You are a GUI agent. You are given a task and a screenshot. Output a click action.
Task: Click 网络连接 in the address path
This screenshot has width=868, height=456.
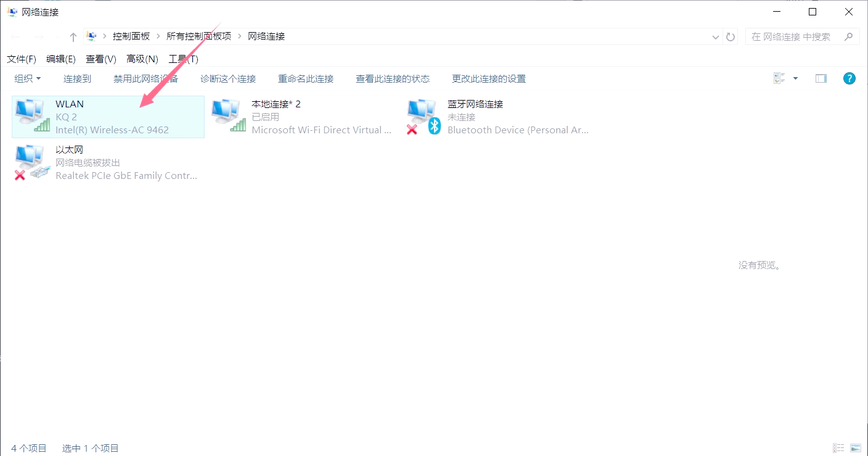point(266,36)
